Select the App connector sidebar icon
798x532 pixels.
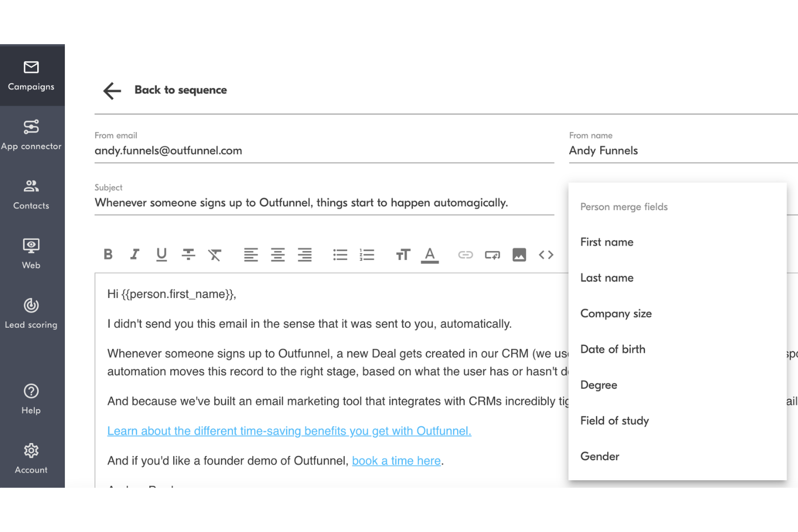tap(31, 135)
